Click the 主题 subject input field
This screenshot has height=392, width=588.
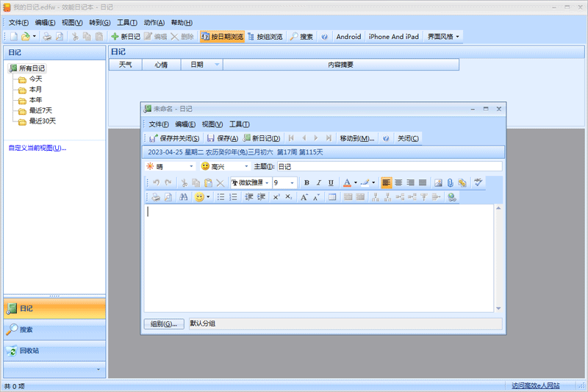[388, 166]
